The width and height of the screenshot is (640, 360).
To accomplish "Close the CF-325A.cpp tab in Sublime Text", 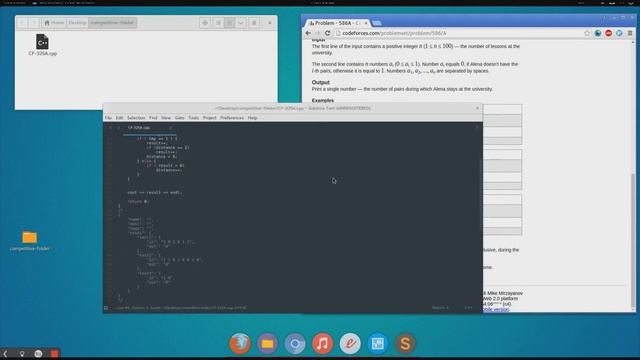I will (x=171, y=128).
